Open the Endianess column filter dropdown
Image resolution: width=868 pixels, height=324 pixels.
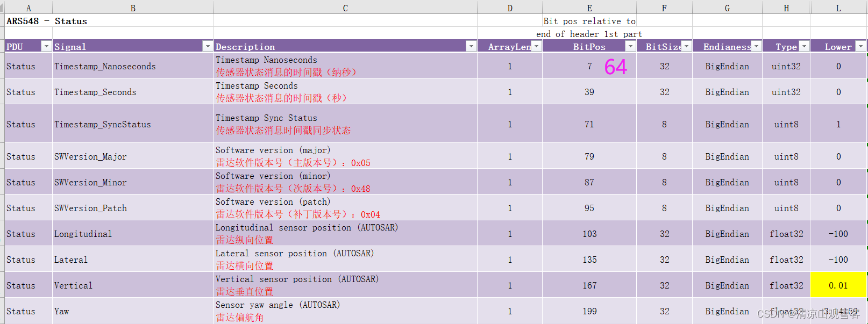point(756,46)
